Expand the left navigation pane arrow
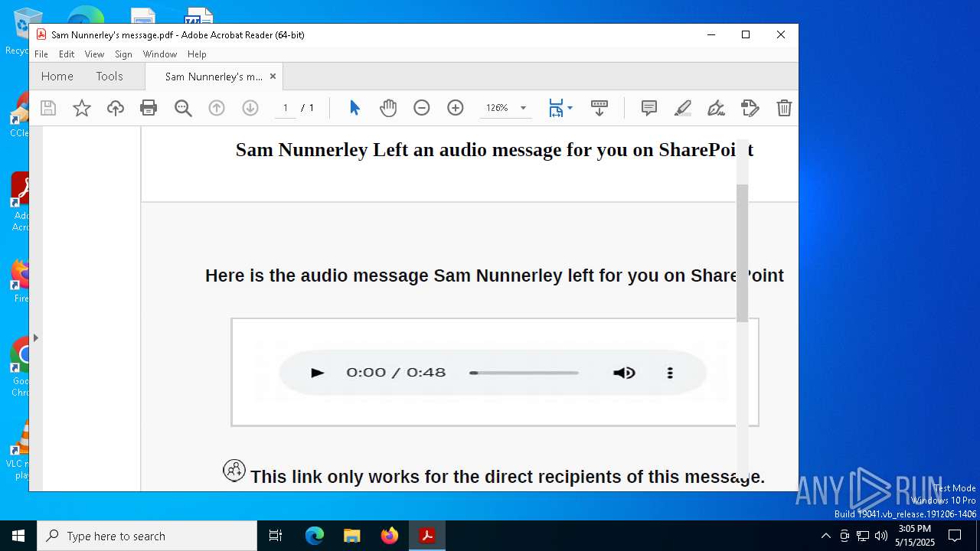This screenshot has height=551, width=980. coord(35,337)
